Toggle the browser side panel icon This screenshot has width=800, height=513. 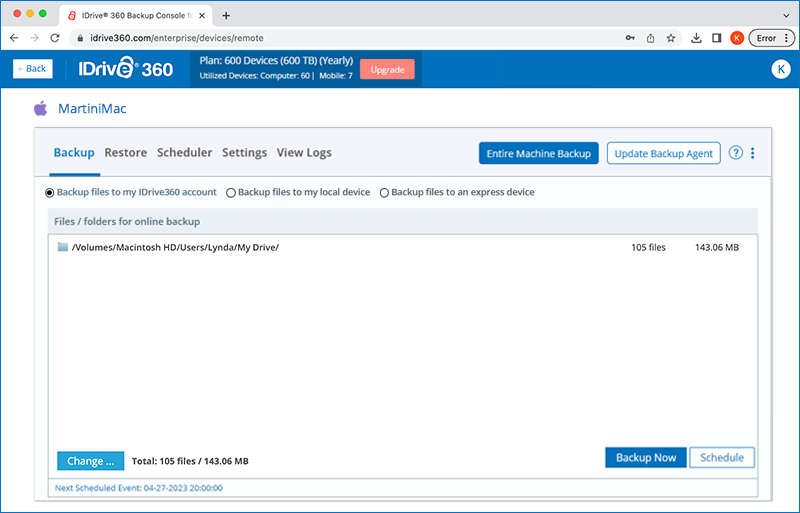click(x=716, y=38)
